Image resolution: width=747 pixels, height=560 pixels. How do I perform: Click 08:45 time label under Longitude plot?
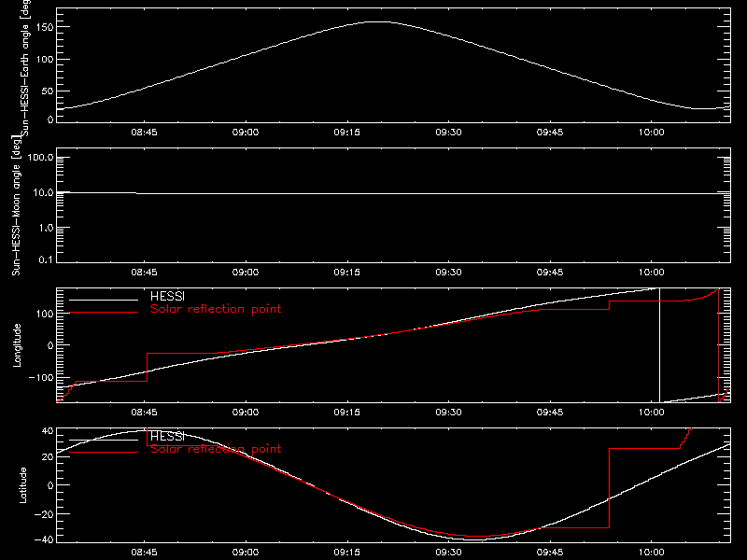pyautogui.click(x=144, y=413)
